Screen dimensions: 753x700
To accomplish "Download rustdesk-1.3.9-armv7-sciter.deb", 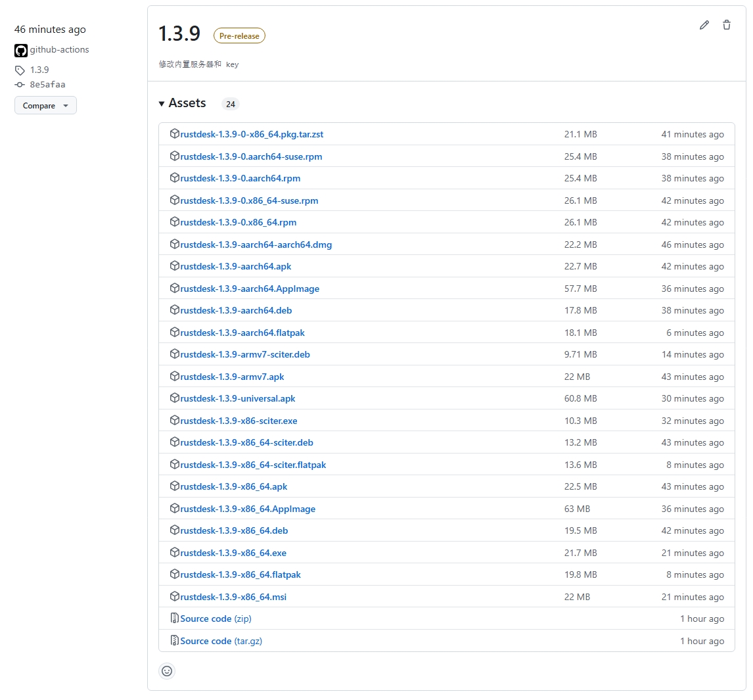I will tap(245, 354).
